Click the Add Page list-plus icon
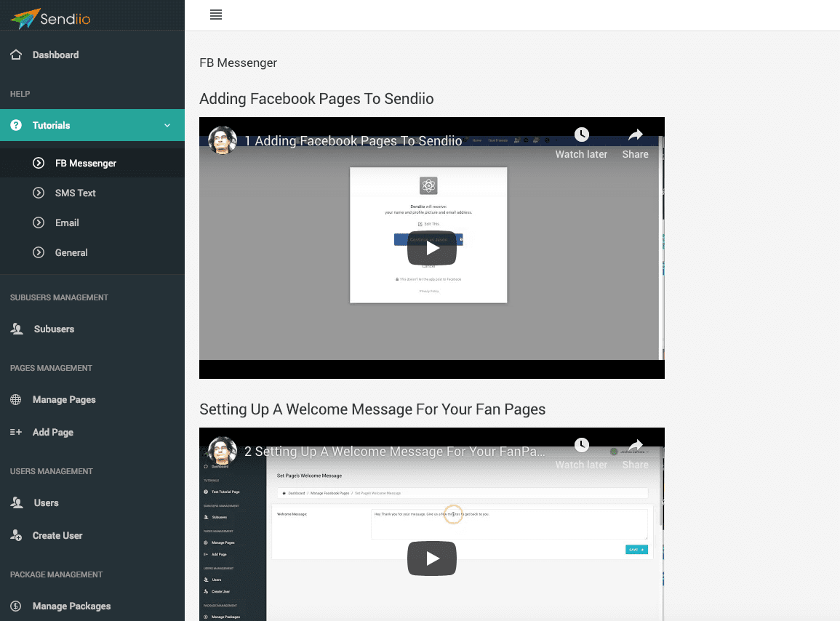This screenshot has height=621, width=840. click(16, 432)
